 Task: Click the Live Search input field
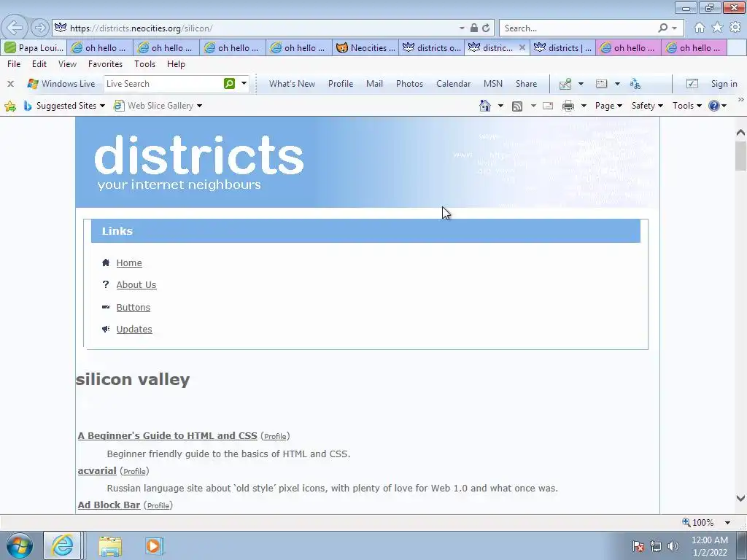pyautogui.click(x=163, y=83)
